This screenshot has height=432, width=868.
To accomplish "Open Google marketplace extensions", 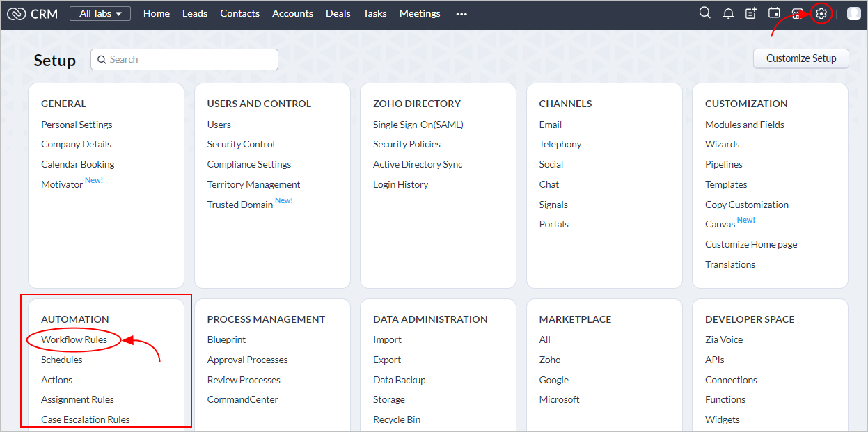I will (554, 380).
